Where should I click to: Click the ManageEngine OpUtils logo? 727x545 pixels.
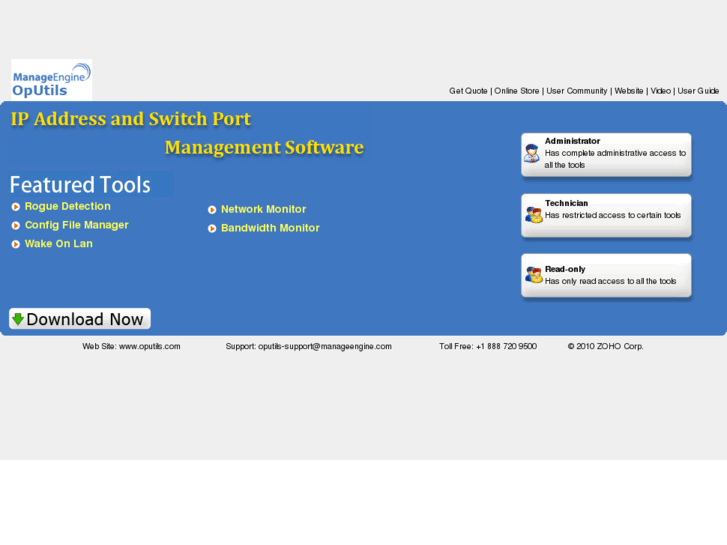pyautogui.click(x=51, y=80)
